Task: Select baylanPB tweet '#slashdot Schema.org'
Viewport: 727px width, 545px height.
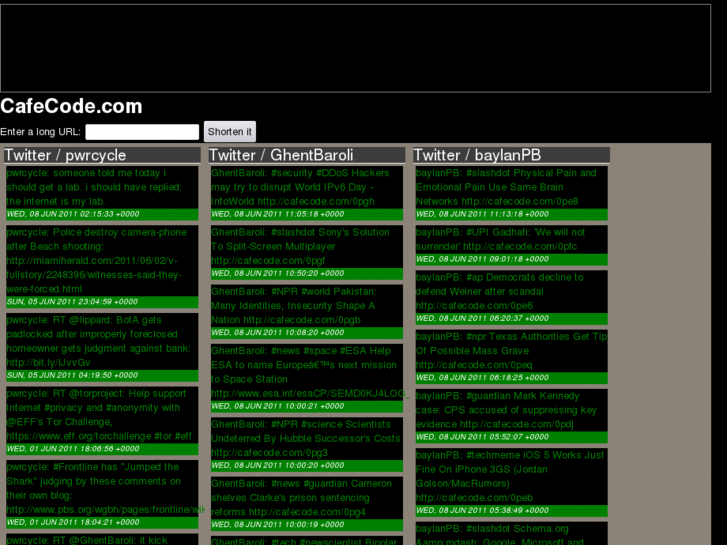Action: click(x=511, y=534)
